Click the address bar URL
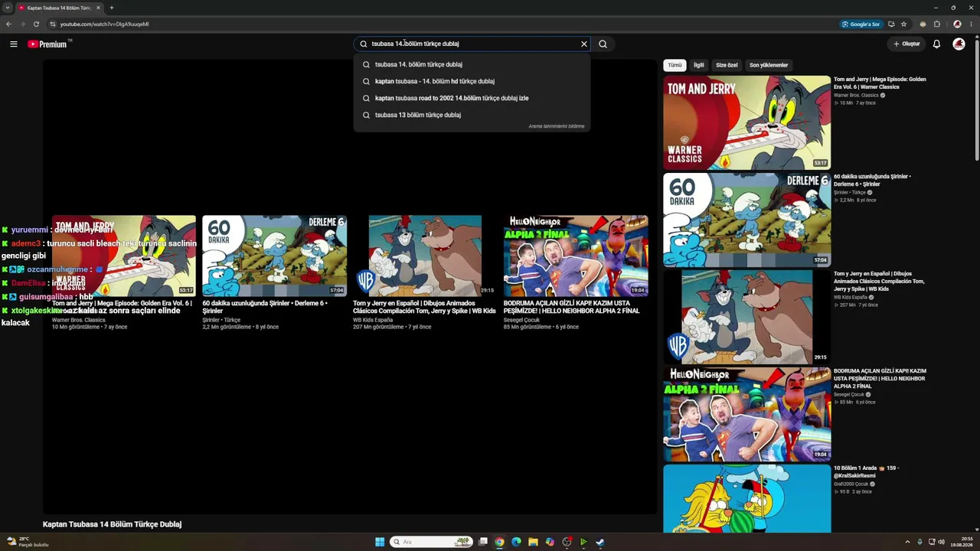This screenshot has height=551, width=980. 105,24
